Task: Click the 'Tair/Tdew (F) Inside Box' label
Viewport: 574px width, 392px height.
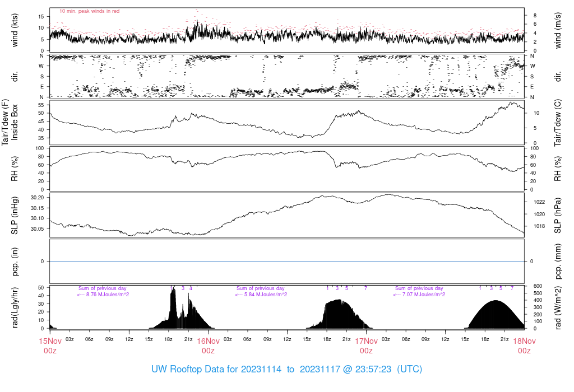Action: coord(10,123)
